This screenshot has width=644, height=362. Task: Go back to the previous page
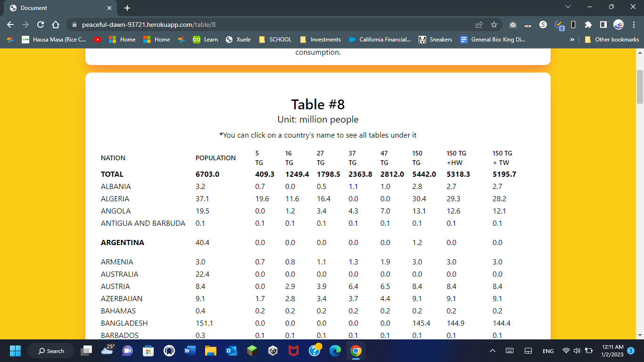click(10, 25)
